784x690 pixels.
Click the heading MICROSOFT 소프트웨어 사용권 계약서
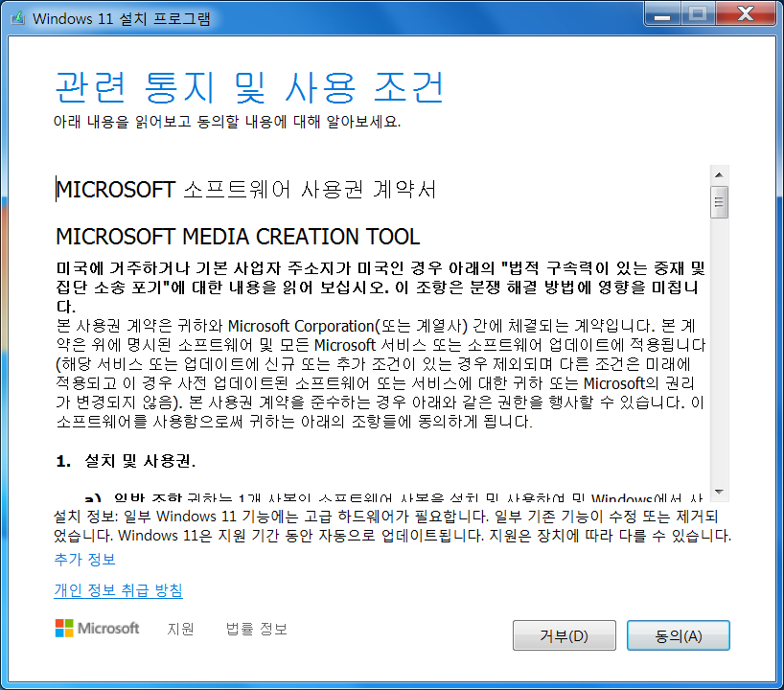point(246,190)
